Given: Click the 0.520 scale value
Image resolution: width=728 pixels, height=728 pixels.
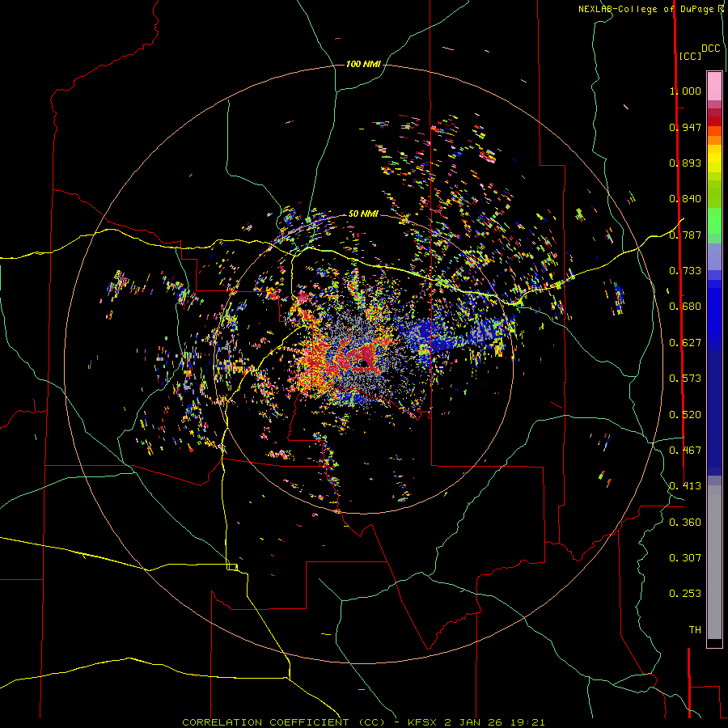Looking at the screenshot, I should click(685, 415).
